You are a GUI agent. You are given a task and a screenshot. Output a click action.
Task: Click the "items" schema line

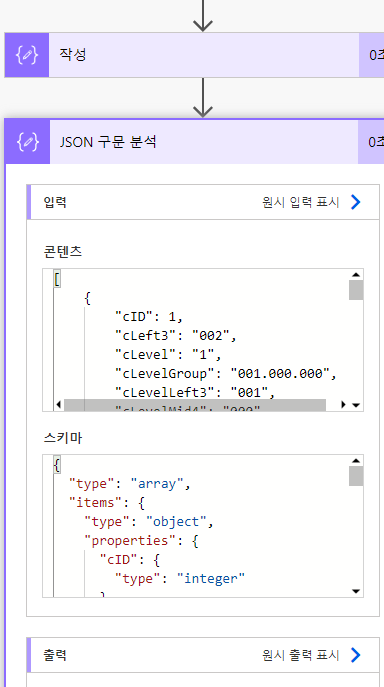coord(107,503)
